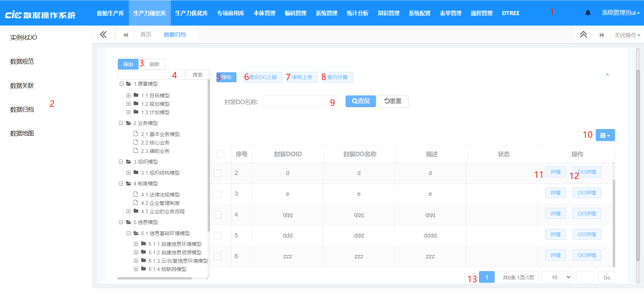Collapse the 2.业务模型 tree node
Viewport: 644px width, 303px height.
pyautogui.click(x=121, y=123)
